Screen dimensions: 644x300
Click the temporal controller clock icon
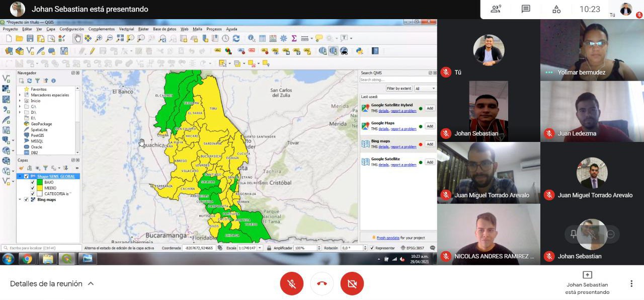click(225, 38)
